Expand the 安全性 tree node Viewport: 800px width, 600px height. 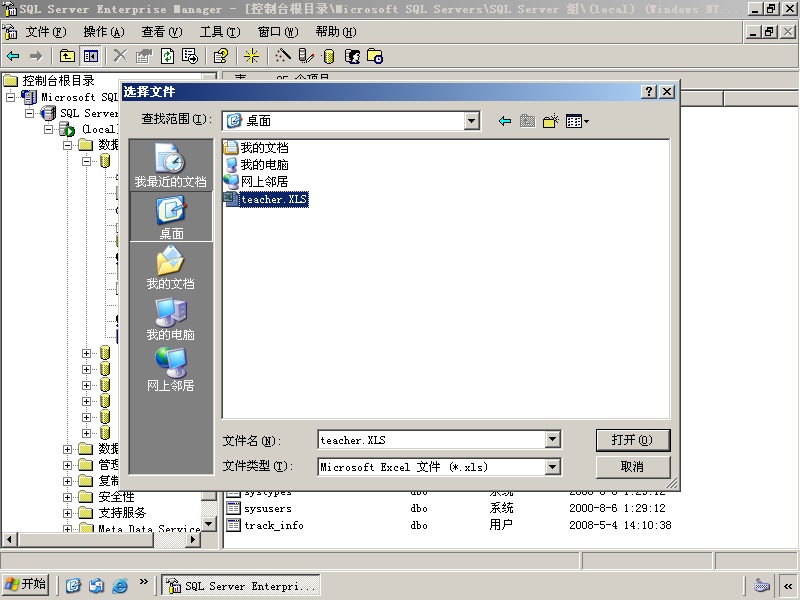pyautogui.click(x=67, y=497)
